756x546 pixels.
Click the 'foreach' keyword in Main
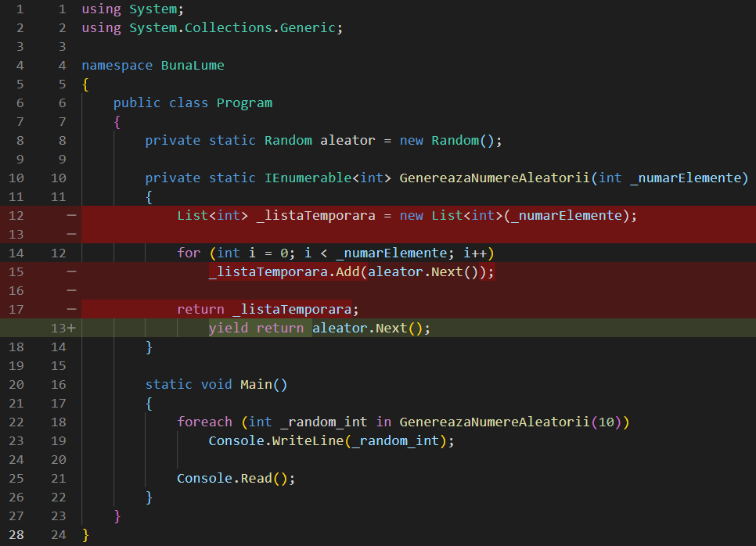click(x=204, y=422)
